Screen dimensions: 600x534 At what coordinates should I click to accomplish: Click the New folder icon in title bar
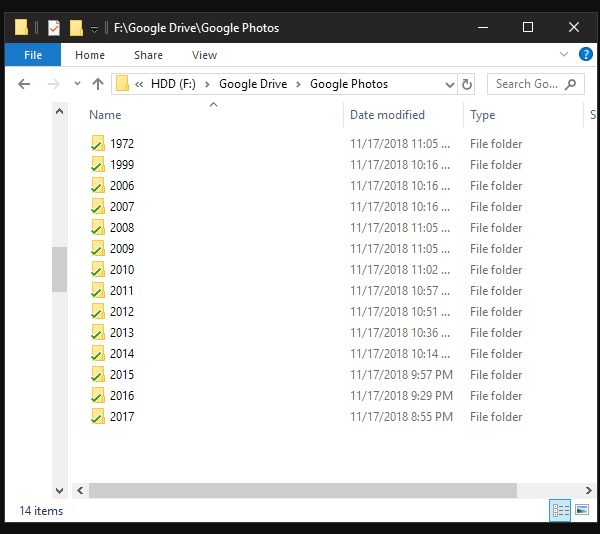[x=76, y=28]
